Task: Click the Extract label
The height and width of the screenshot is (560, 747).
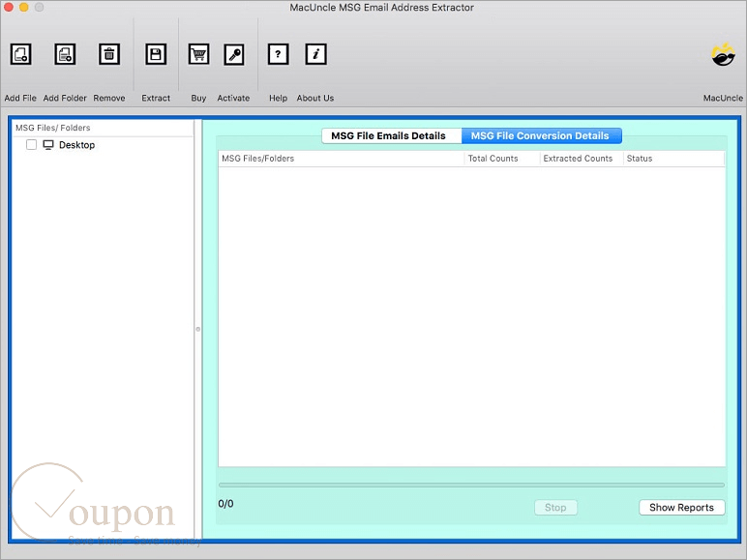Action: pyautogui.click(x=156, y=98)
